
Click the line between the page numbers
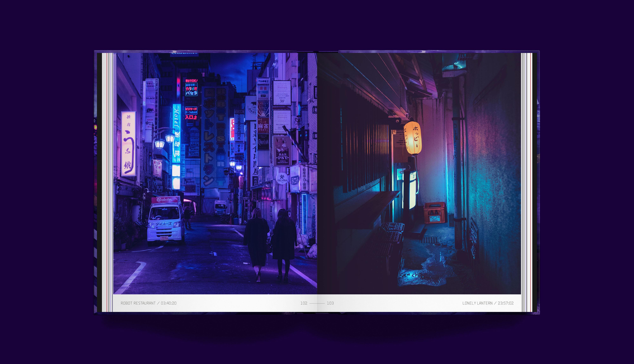[x=317, y=303]
